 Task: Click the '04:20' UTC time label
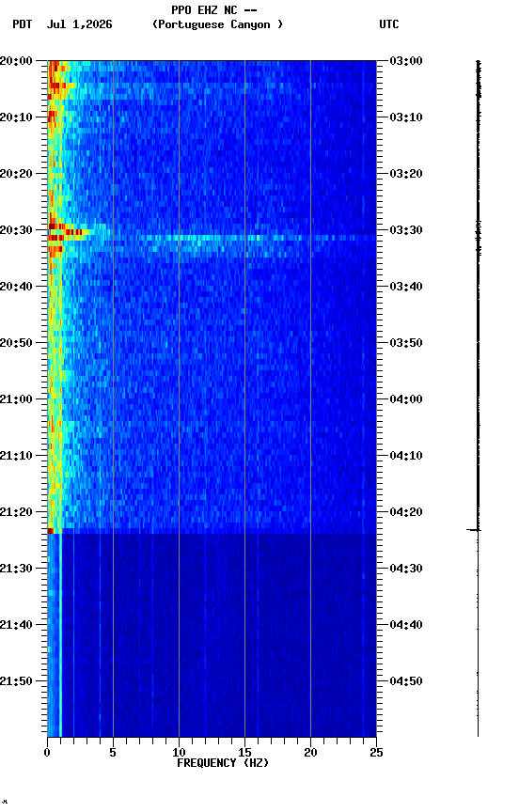(x=406, y=513)
